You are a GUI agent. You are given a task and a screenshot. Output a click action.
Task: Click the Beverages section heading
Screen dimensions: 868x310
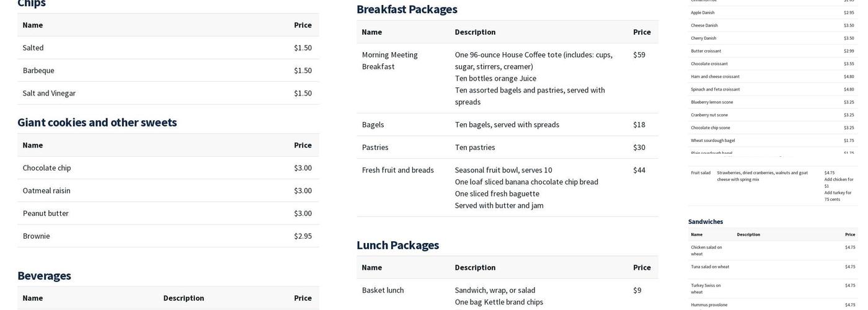[x=44, y=276]
